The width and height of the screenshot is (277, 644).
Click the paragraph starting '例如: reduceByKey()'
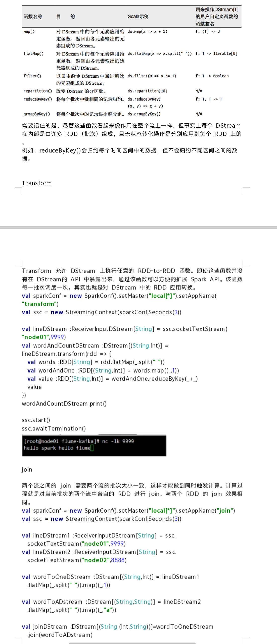pos(130,155)
